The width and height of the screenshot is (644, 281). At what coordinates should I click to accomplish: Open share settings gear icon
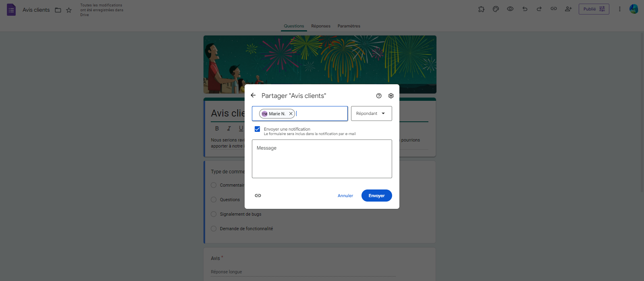click(391, 96)
